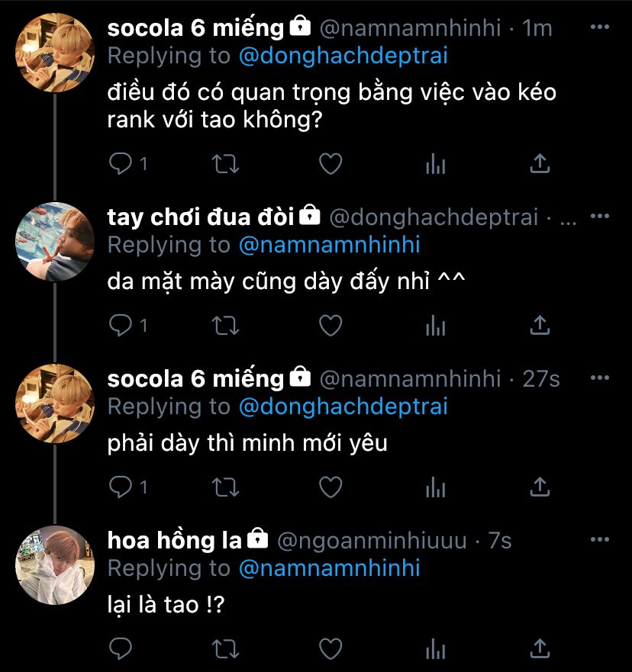The image size is (632, 672).
Task: Share the "da mặt mày cũng dày" tweet
Action: point(540,325)
